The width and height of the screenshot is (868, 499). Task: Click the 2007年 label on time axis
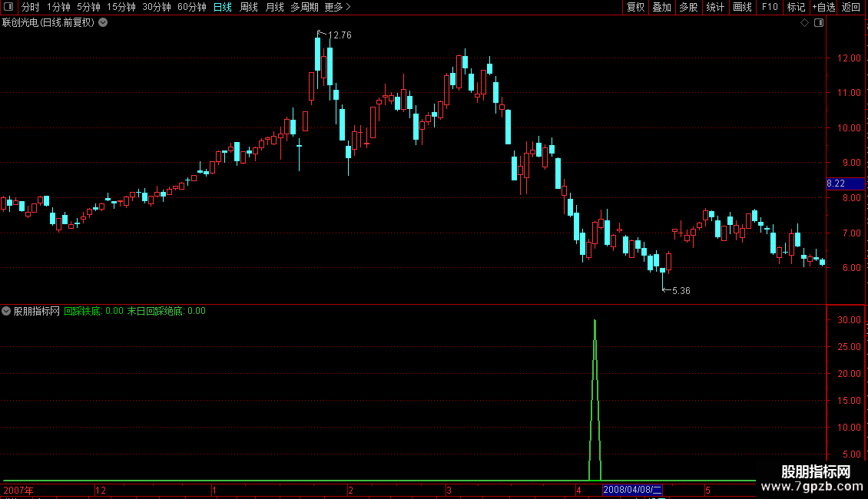point(18,490)
